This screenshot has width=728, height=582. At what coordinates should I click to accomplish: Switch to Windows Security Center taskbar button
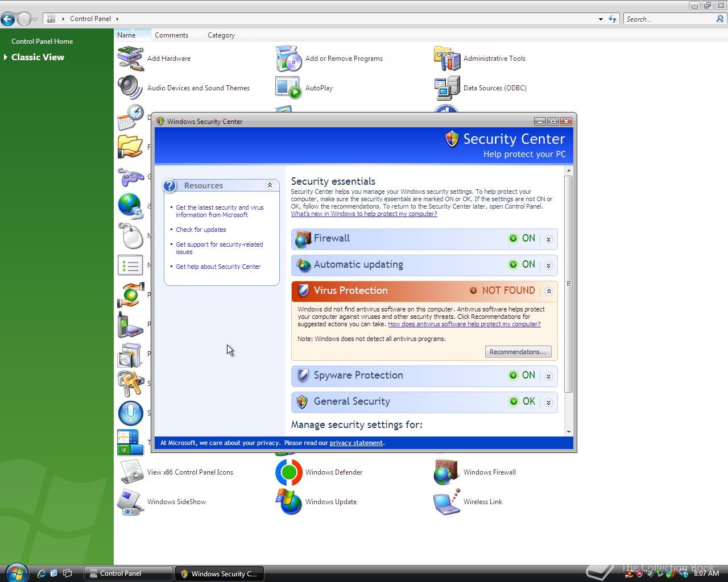[x=220, y=573]
